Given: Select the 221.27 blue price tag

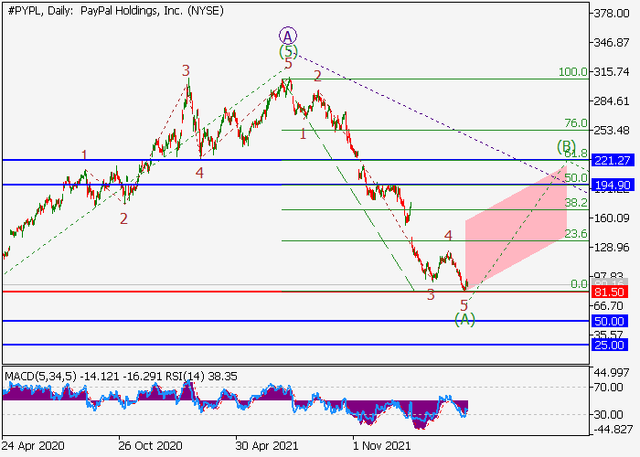Looking at the screenshot, I should (x=611, y=160).
